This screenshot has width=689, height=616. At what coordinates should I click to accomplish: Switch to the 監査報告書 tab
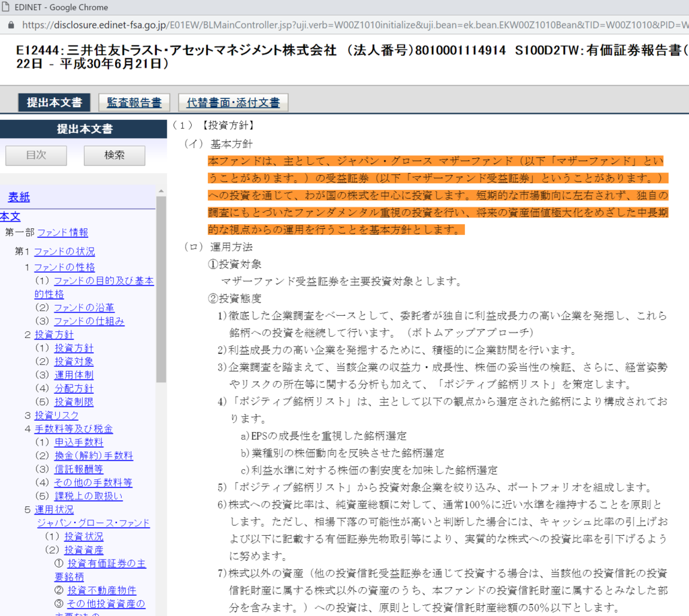pyautogui.click(x=134, y=102)
